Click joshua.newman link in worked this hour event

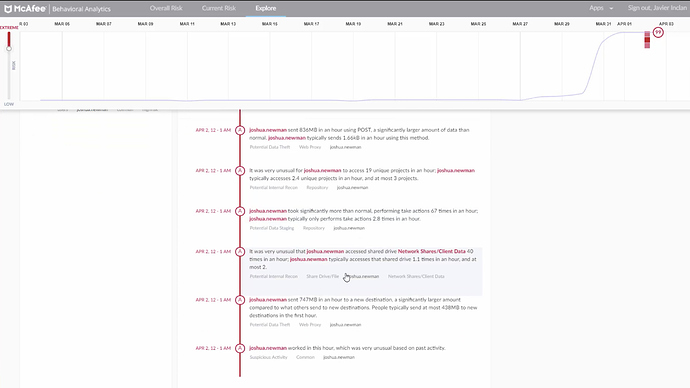pos(268,348)
